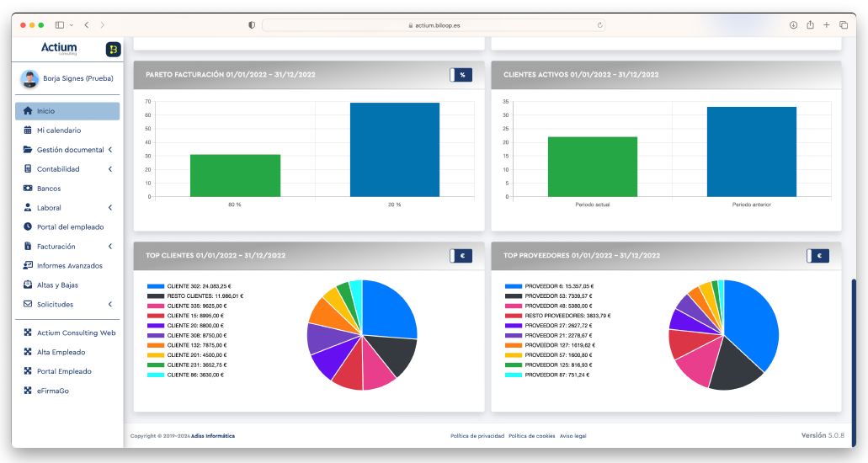Screen dimensions: 868x463
Task: Open Altas y Bajas icon
Action: [x=28, y=285]
